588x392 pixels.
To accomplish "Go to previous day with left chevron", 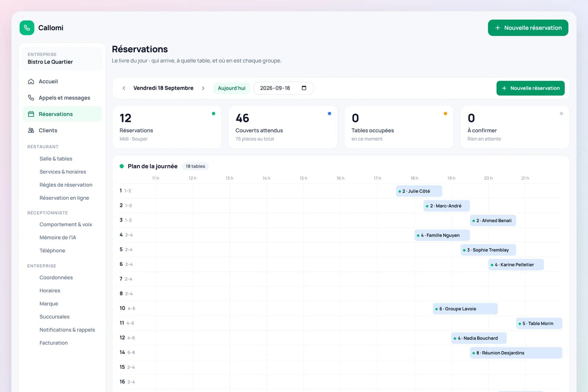I will pos(124,88).
